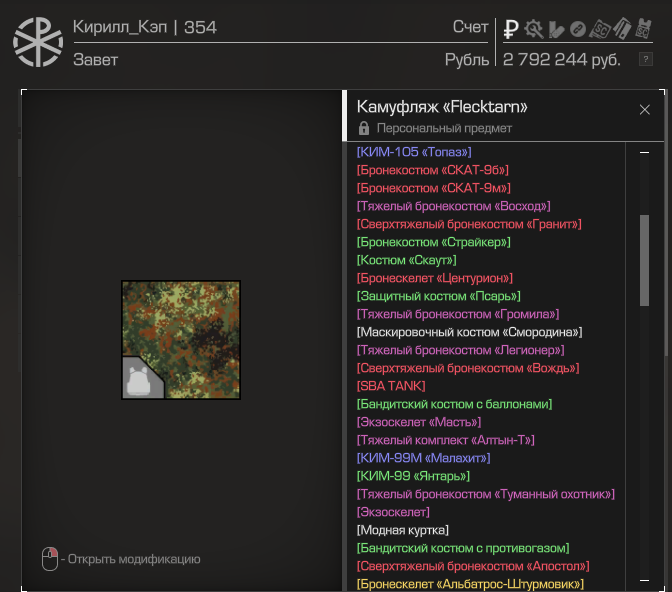Select the SC armor vest currency icon
Screen dimensions: 672x592
(x=644, y=29)
